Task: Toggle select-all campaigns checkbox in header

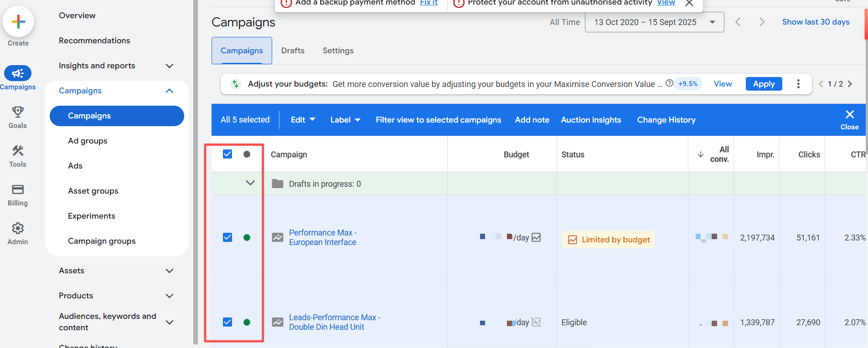Action: 227,154
